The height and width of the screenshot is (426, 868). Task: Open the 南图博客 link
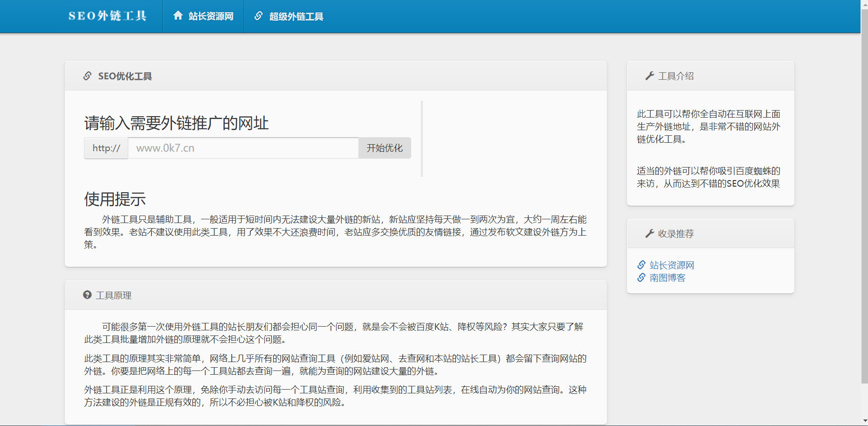tap(667, 277)
